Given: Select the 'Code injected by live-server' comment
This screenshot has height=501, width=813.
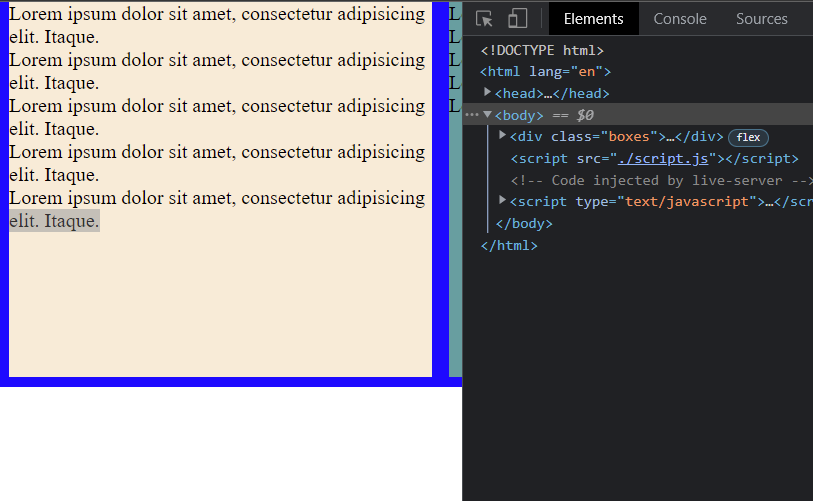Looking at the screenshot, I should (x=662, y=180).
